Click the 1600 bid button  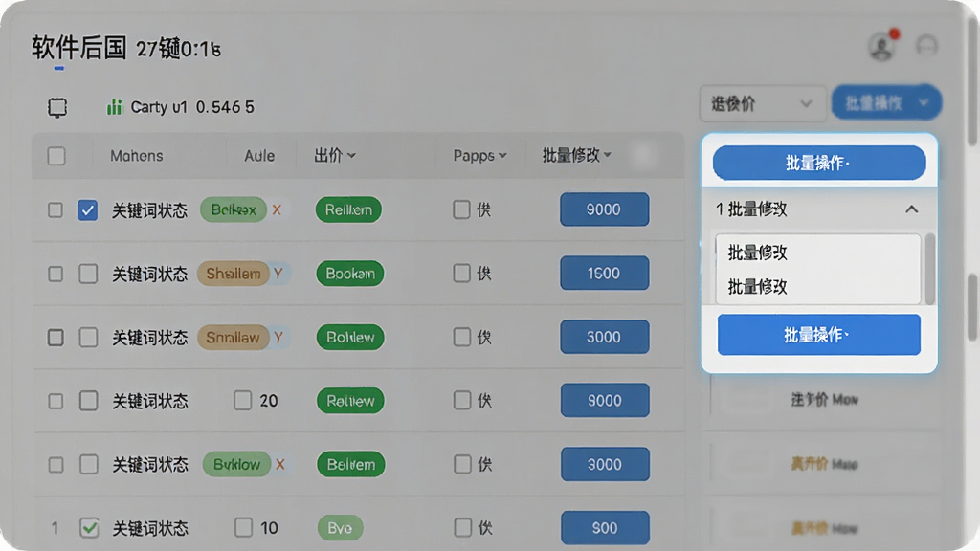(x=605, y=273)
